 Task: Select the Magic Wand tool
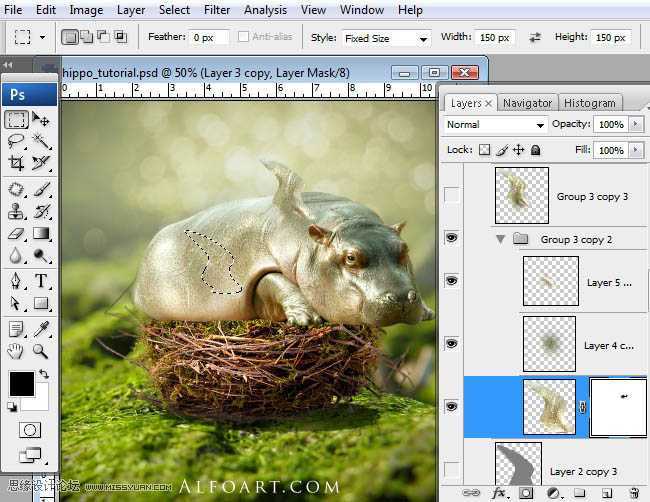tap(41, 142)
